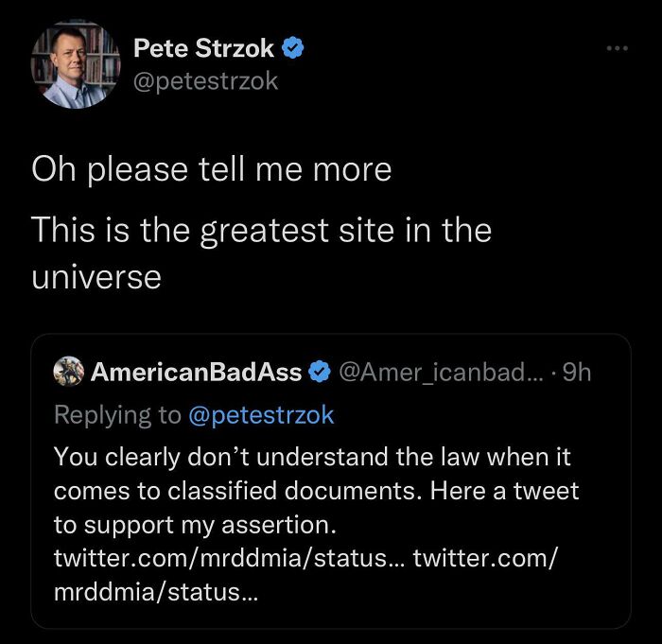Open the @petestrzok handle under the name

point(205,80)
